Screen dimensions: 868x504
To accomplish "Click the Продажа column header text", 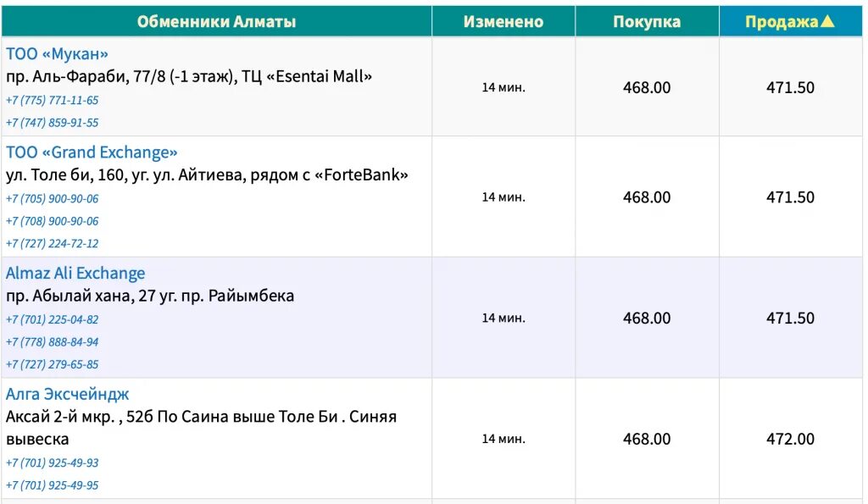I will [781, 21].
